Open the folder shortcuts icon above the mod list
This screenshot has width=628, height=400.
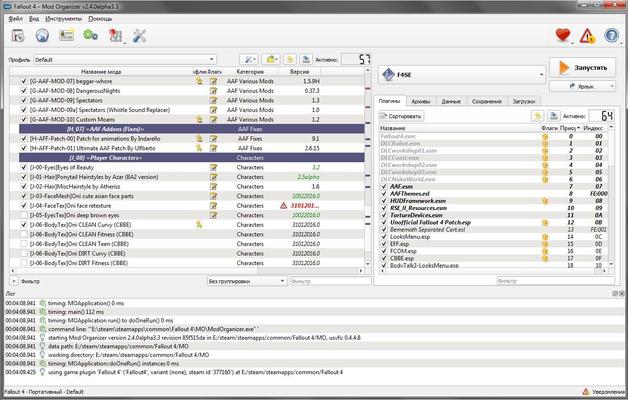click(x=271, y=60)
